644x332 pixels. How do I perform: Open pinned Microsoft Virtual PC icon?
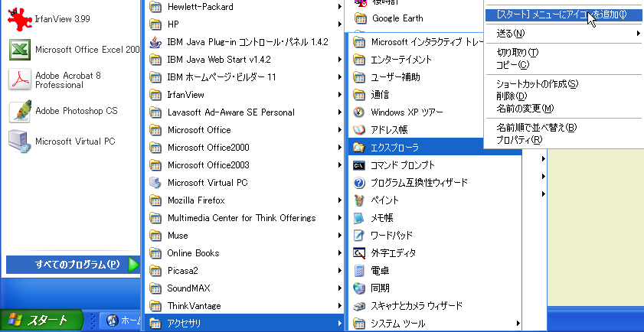coord(20,142)
